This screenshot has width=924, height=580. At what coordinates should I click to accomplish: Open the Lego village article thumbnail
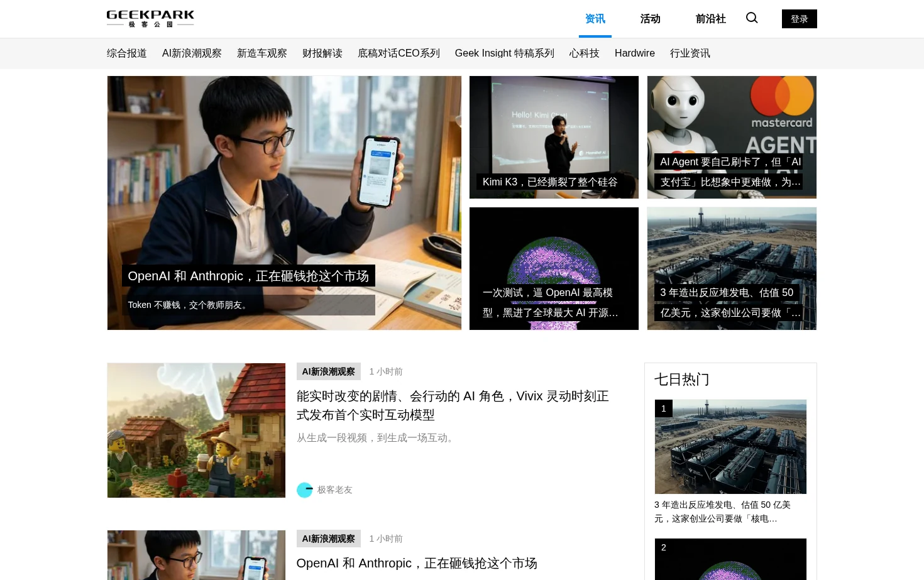coord(196,430)
